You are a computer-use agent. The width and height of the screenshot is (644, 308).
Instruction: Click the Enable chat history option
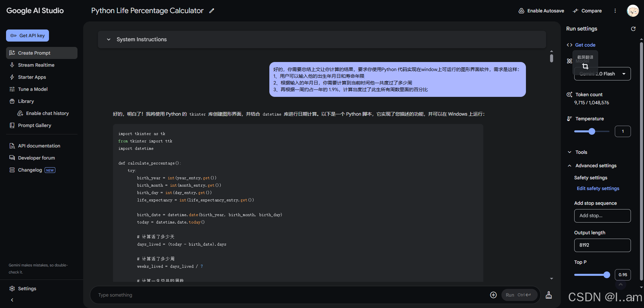[x=47, y=113]
